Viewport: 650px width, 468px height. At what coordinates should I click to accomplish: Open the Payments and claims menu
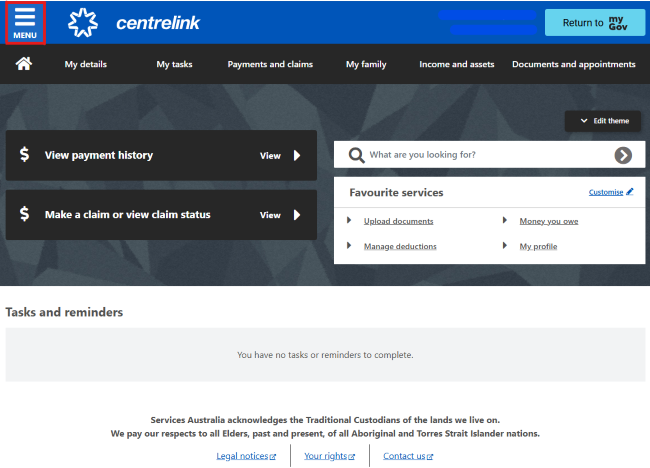point(270,64)
